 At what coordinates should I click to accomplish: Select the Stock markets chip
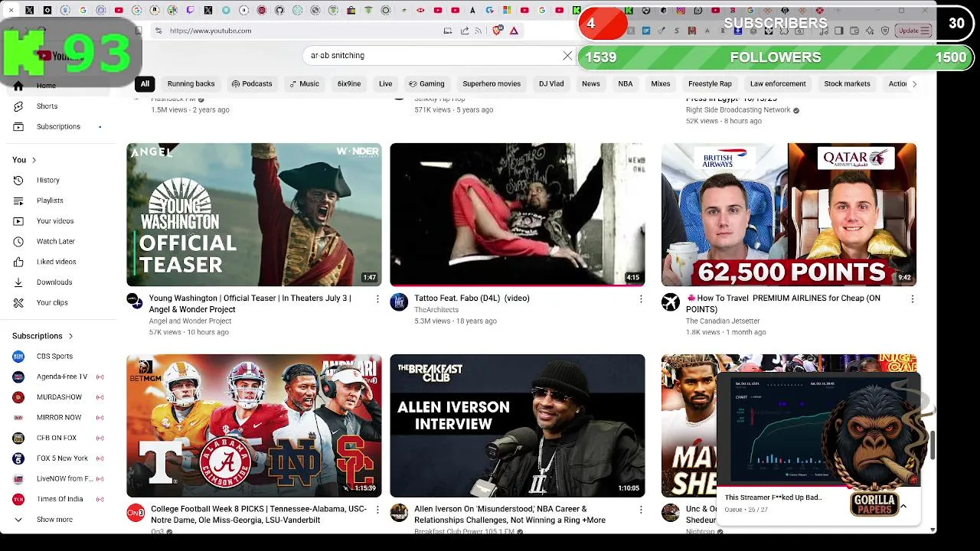click(x=847, y=83)
